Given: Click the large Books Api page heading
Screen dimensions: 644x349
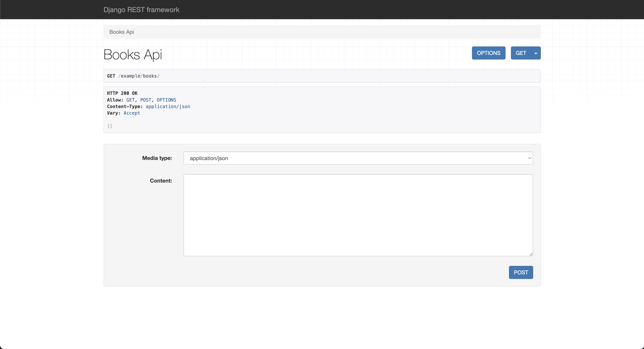Looking at the screenshot, I should pos(133,55).
